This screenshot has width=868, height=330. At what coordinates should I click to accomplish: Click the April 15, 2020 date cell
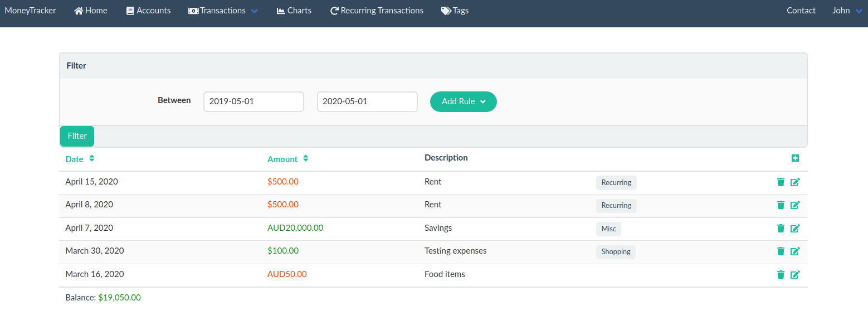pyautogui.click(x=91, y=182)
